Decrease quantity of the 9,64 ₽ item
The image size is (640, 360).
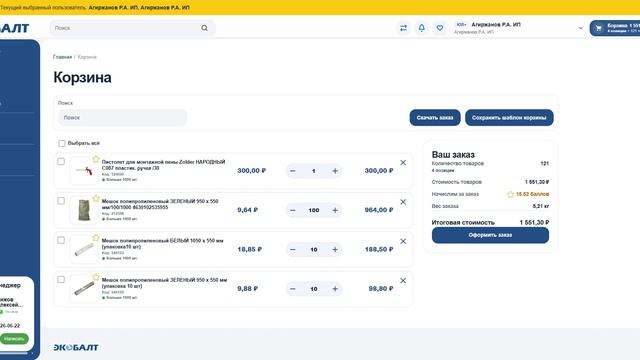(x=293, y=210)
